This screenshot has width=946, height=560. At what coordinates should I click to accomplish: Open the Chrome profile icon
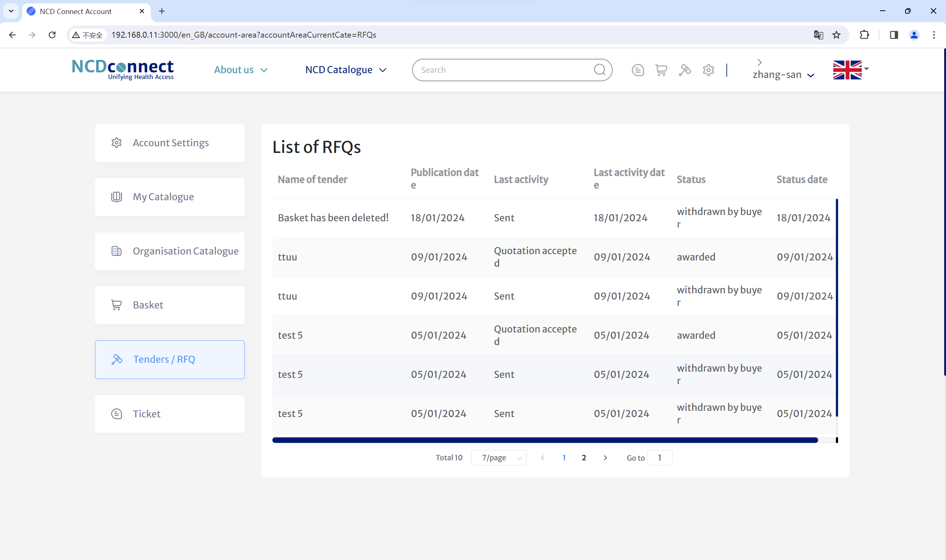(x=914, y=35)
